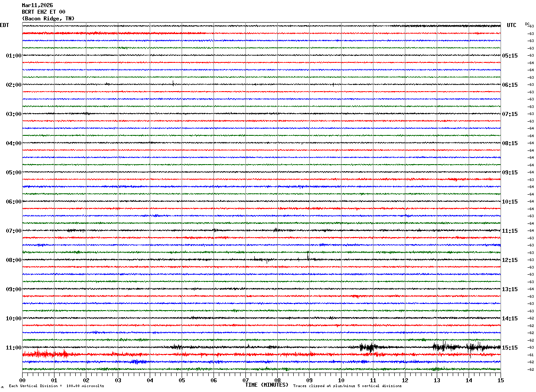Click the "13:15" UTC time label

pos(510,289)
